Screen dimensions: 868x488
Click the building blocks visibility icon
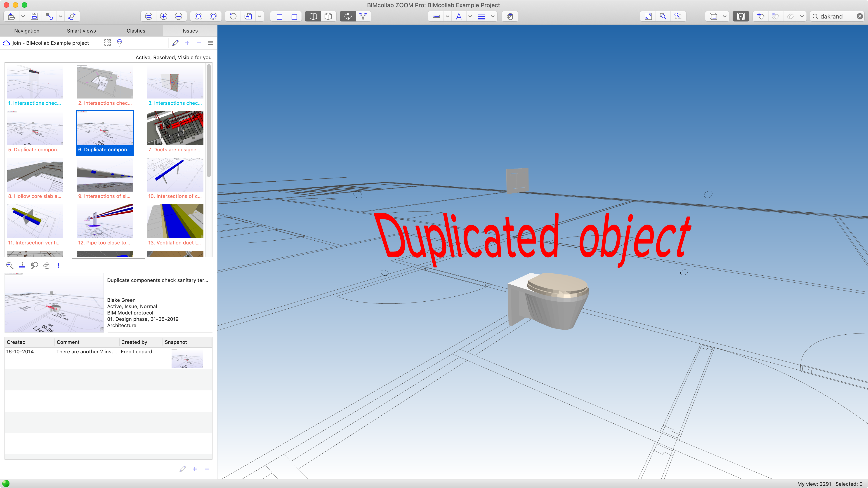click(248, 16)
